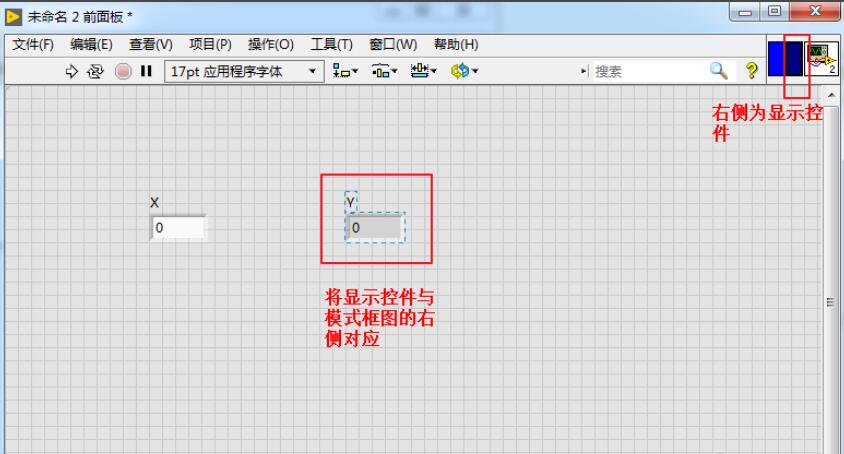This screenshot has width=844, height=454.
Task: Click the Abort Execution stop button
Action: [123, 71]
